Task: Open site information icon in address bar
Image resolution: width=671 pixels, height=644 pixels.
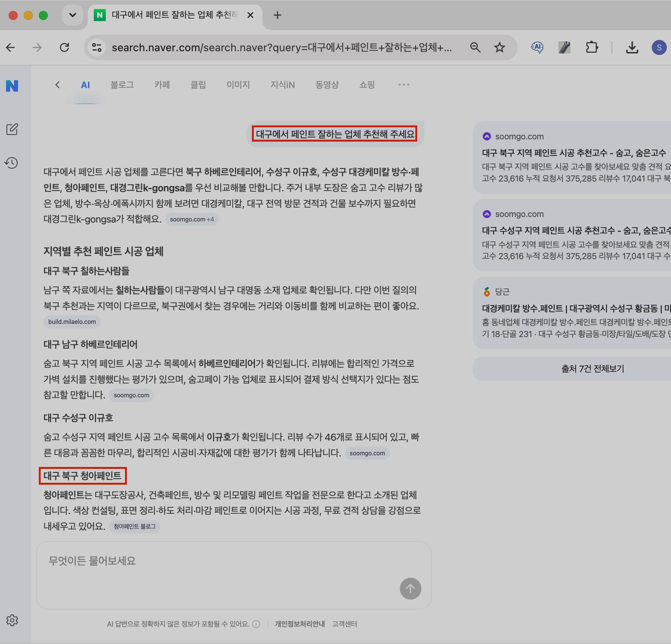Action: 97,47
